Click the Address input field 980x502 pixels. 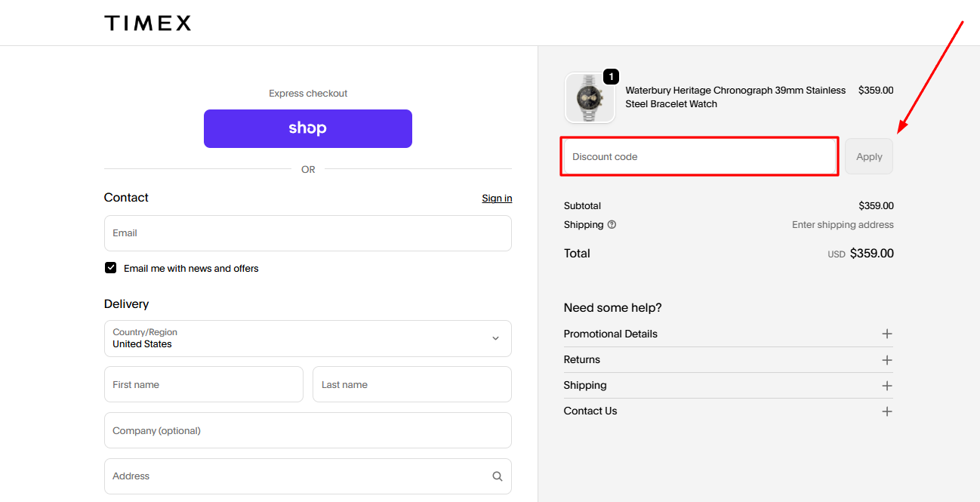pos(308,476)
